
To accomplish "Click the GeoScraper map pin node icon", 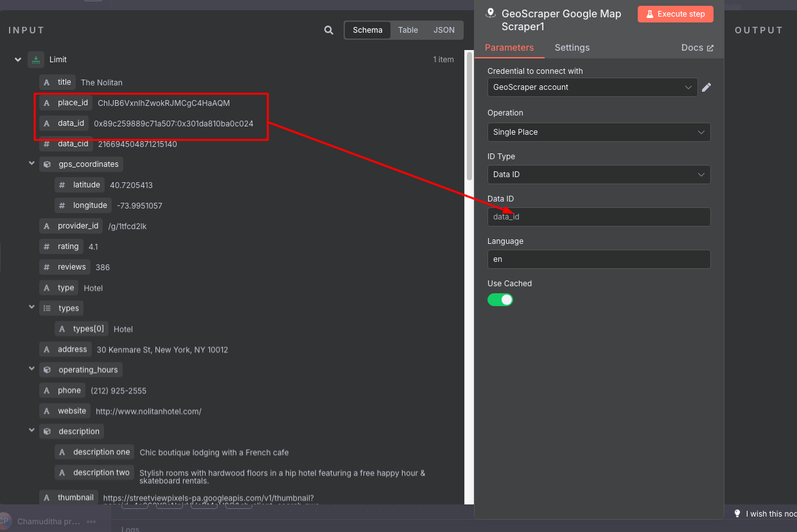I will 491,13.
